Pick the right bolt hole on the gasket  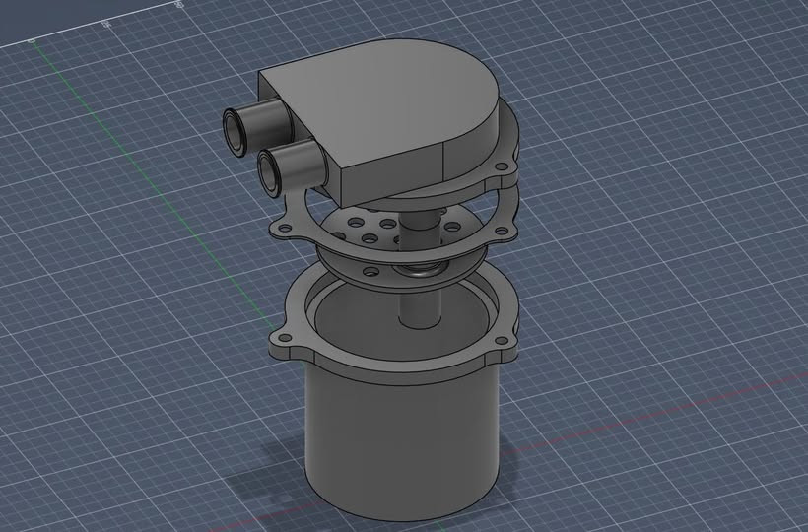[502, 231]
